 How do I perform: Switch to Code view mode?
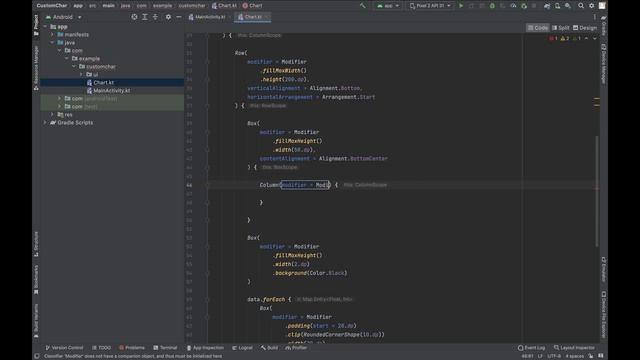point(538,28)
